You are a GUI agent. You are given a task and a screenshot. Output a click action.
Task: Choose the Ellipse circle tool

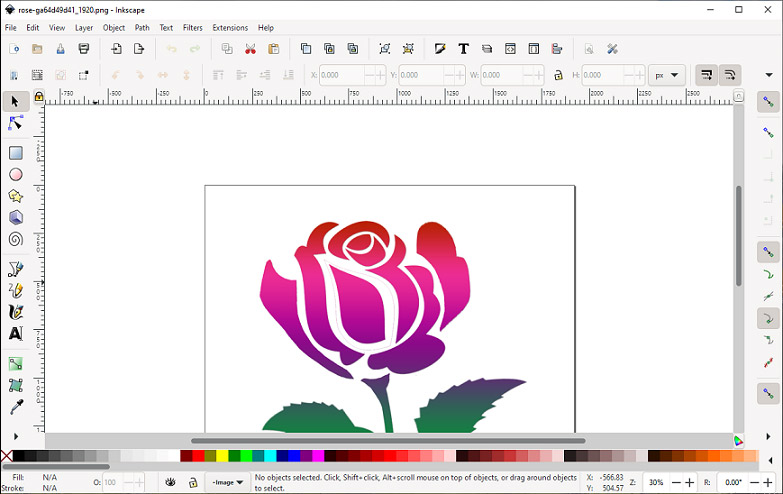tap(15, 174)
